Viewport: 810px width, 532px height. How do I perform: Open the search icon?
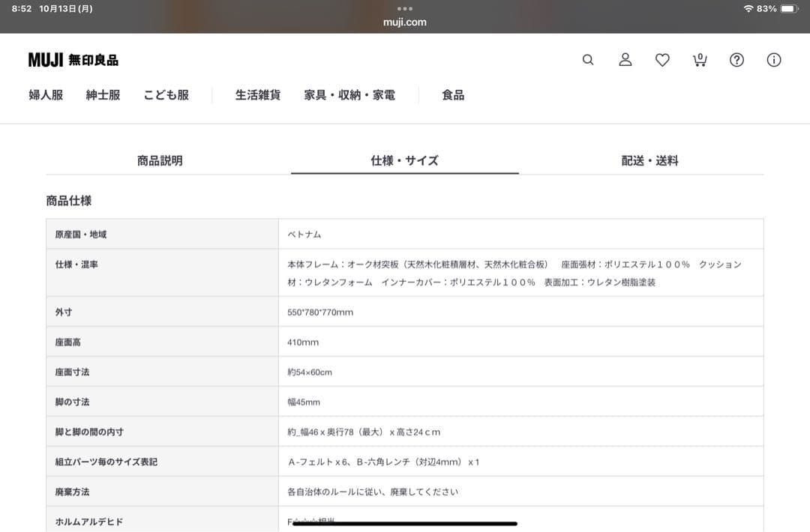[x=588, y=60]
